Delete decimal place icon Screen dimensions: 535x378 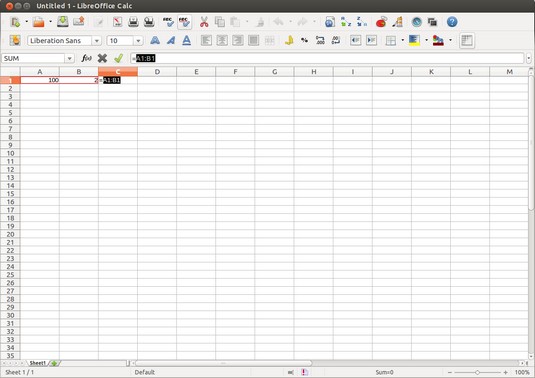[x=336, y=41]
